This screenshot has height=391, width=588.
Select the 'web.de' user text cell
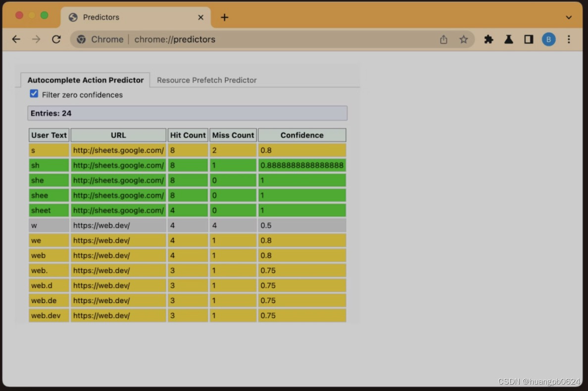coord(49,300)
